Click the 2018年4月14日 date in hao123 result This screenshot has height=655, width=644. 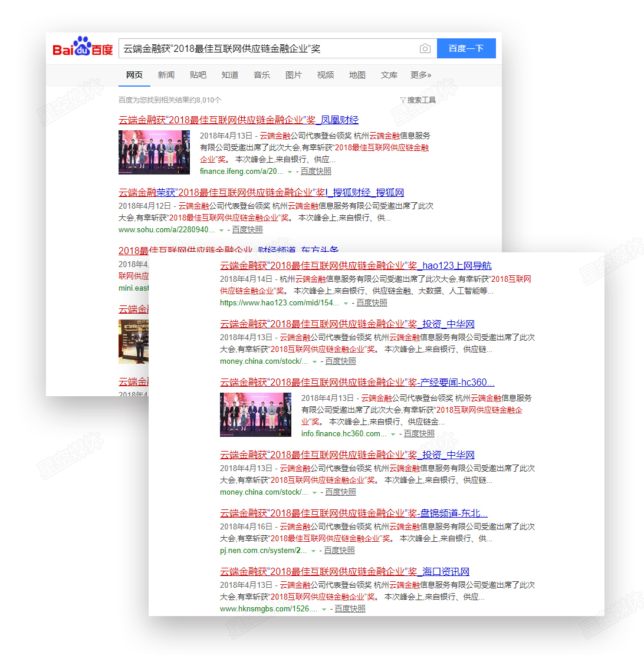(x=246, y=279)
